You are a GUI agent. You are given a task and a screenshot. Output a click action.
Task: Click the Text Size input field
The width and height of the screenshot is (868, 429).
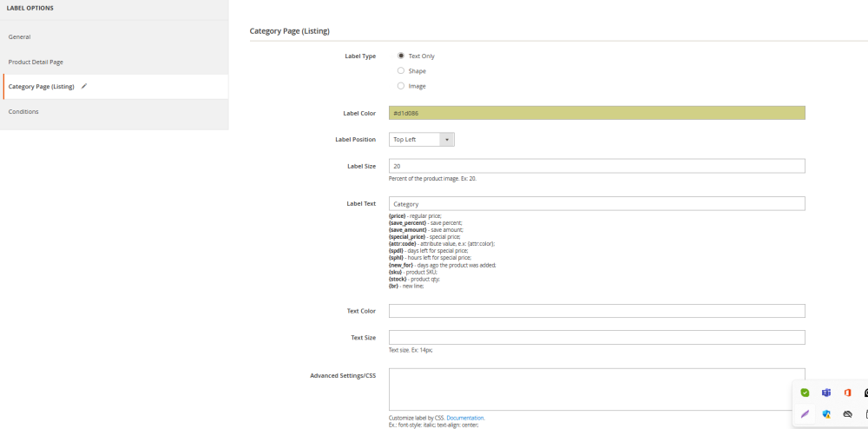[x=597, y=338]
